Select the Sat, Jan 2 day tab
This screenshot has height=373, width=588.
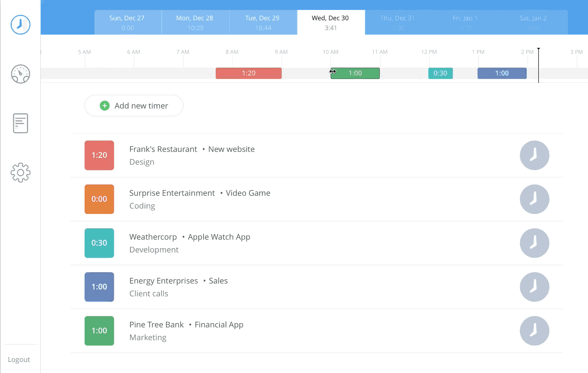click(533, 22)
